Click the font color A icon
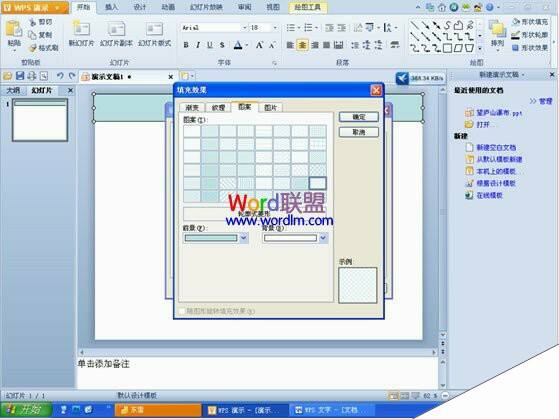Screen dimensions: 559x419 click(238, 45)
